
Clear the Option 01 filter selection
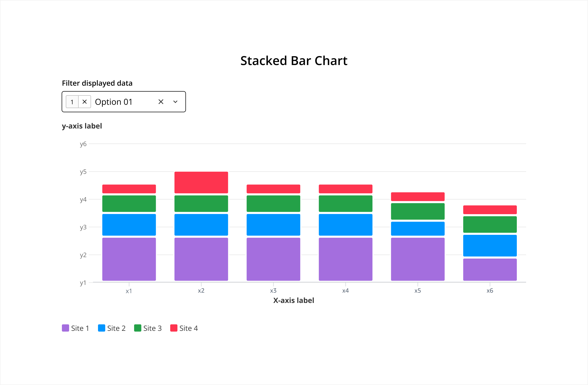161,102
